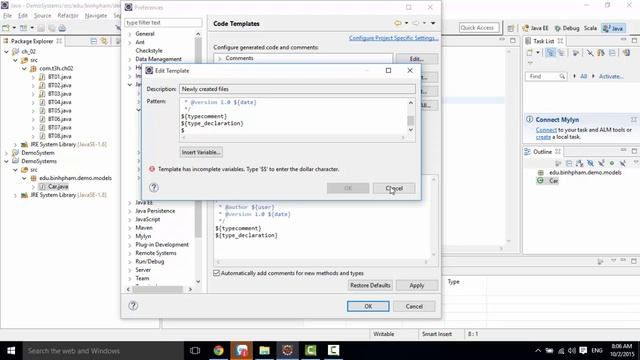Viewport: 640px width, 360px height.
Task: Click Eclipse icon on taskbar
Action: coord(288,351)
